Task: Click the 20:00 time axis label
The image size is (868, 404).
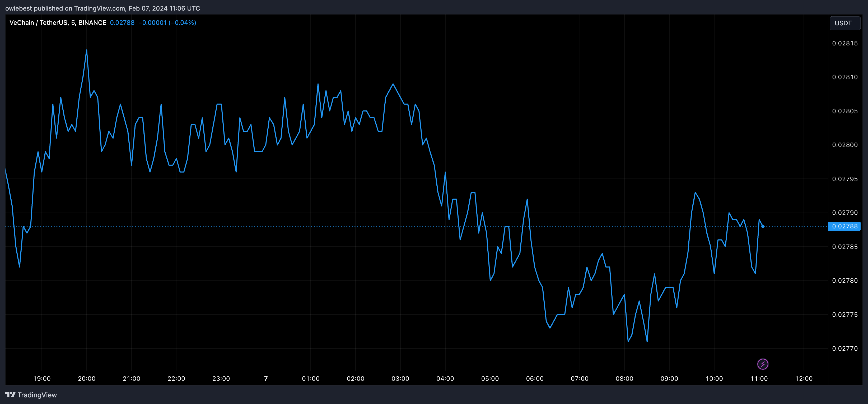Action: (x=87, y=378)
